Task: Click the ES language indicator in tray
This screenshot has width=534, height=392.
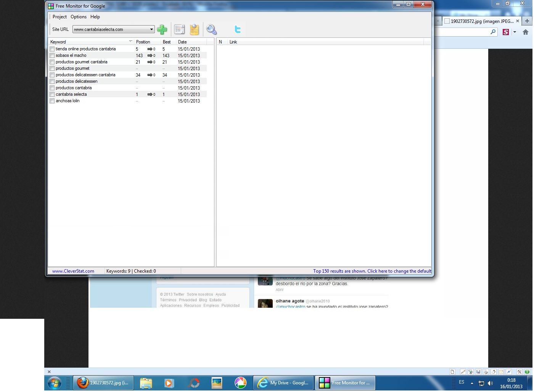Action: point(462,382)
